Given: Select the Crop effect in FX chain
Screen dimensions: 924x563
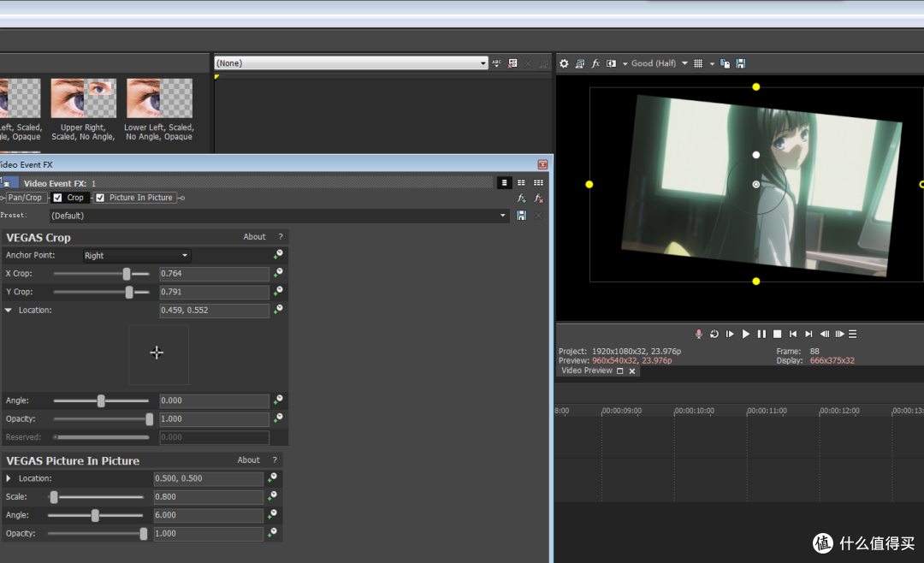Looking at the screenshot, I should pyautogui.click(x=74, y=198).
